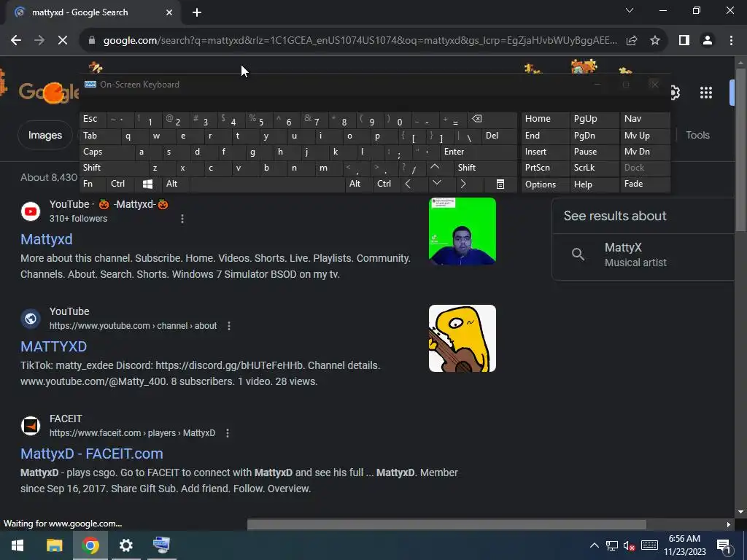747x560 pixels.
Task: Tap Esc on the On-Screen Keyboard
Action: 93,119
